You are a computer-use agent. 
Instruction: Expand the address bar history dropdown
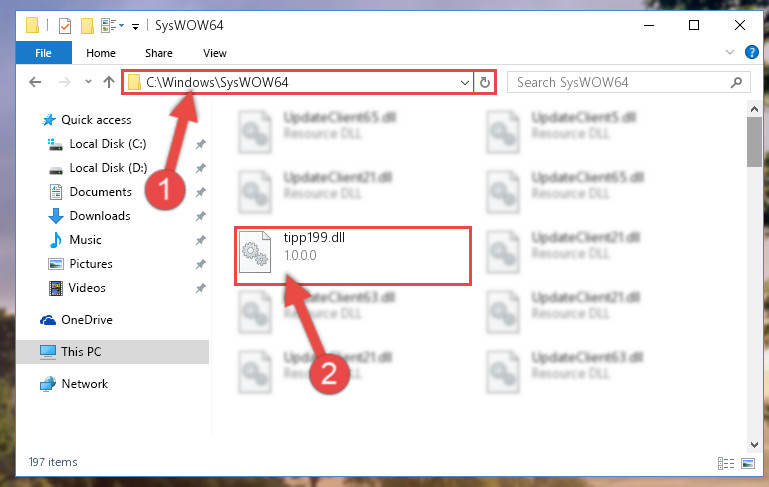coord(464,82)
